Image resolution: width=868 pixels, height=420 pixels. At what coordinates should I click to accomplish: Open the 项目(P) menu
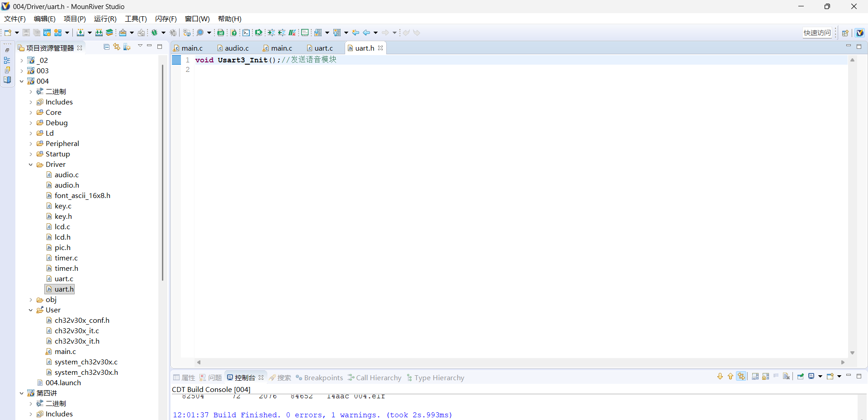(x=75, y=19)
